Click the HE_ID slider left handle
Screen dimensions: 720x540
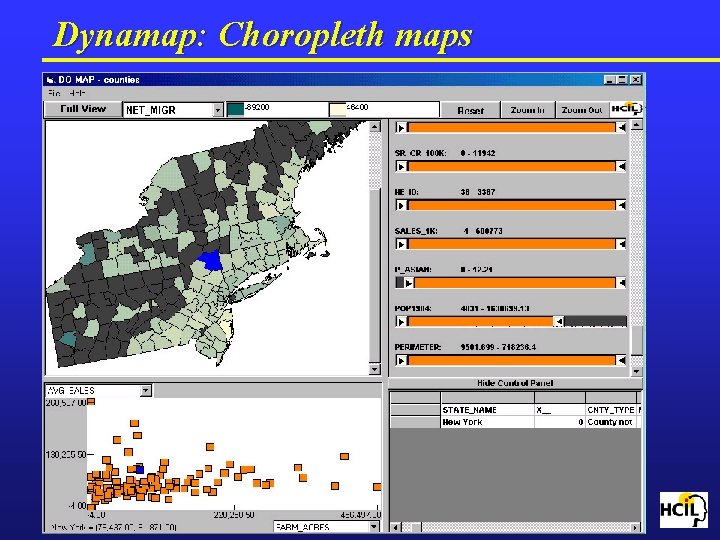pyautogui.click(x=401, y=205)
